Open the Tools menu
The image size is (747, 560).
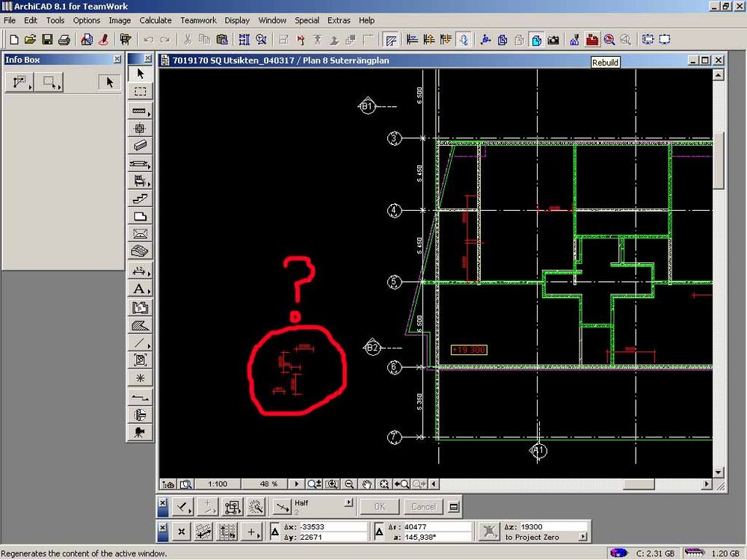[55, 20]
